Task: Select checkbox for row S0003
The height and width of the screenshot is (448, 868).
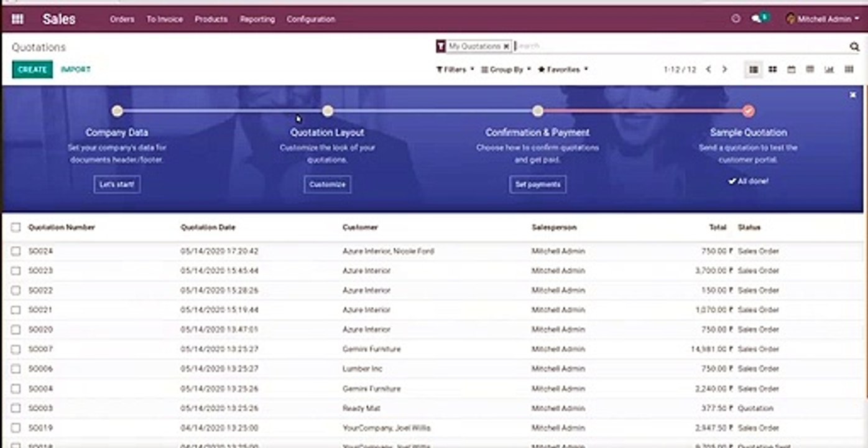Action: (x=16, y=408)
